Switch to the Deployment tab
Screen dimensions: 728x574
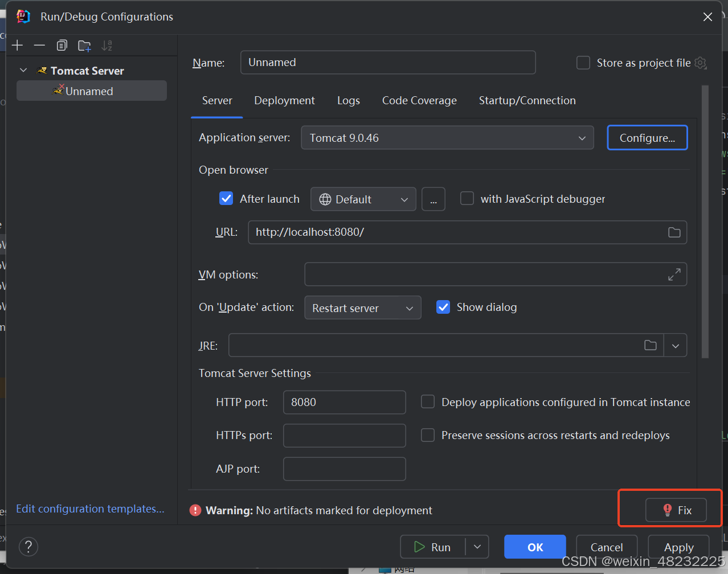[284, 101]
